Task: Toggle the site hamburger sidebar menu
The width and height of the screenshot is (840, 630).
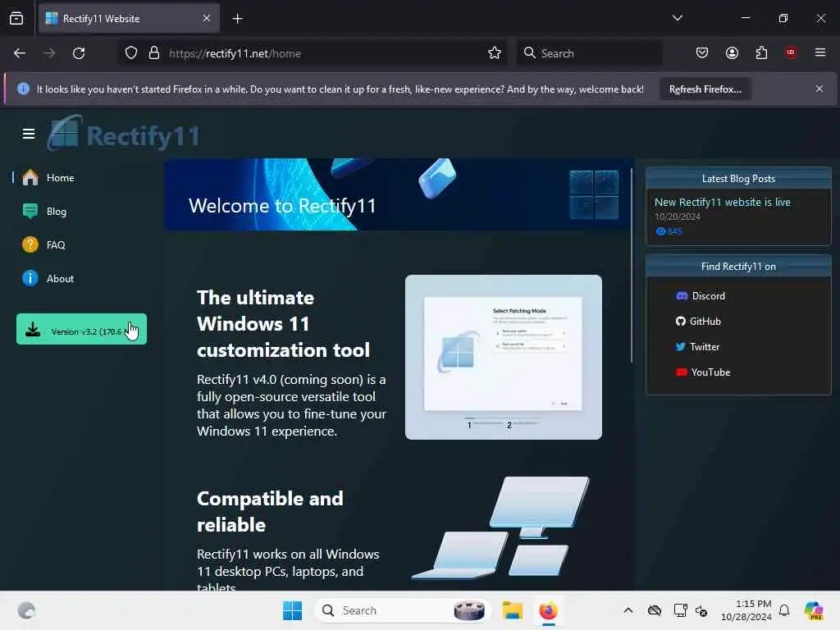Action: [29, 134]
